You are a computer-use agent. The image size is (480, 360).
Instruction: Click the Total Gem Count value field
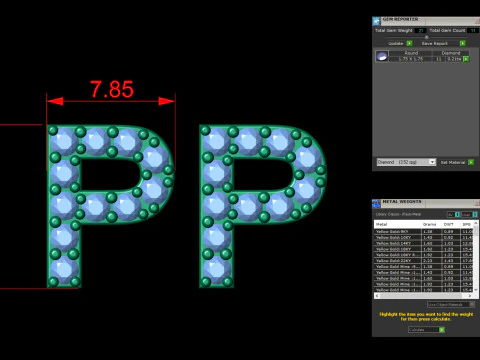tap(473, 30)
